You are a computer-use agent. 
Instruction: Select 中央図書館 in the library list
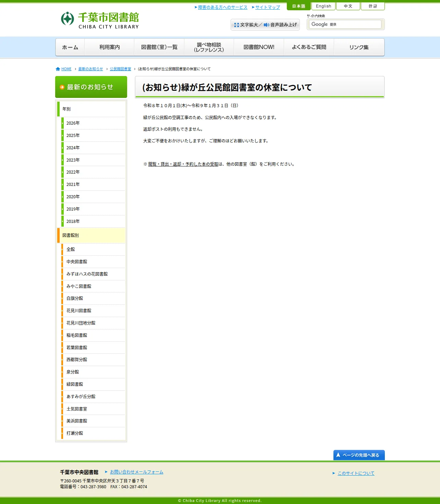point(93,262)
